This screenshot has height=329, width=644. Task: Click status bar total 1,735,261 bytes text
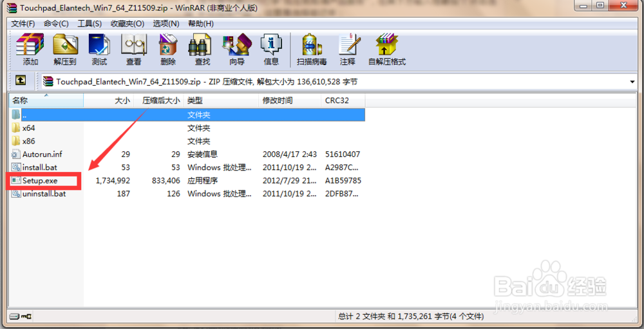coord(411,317)
